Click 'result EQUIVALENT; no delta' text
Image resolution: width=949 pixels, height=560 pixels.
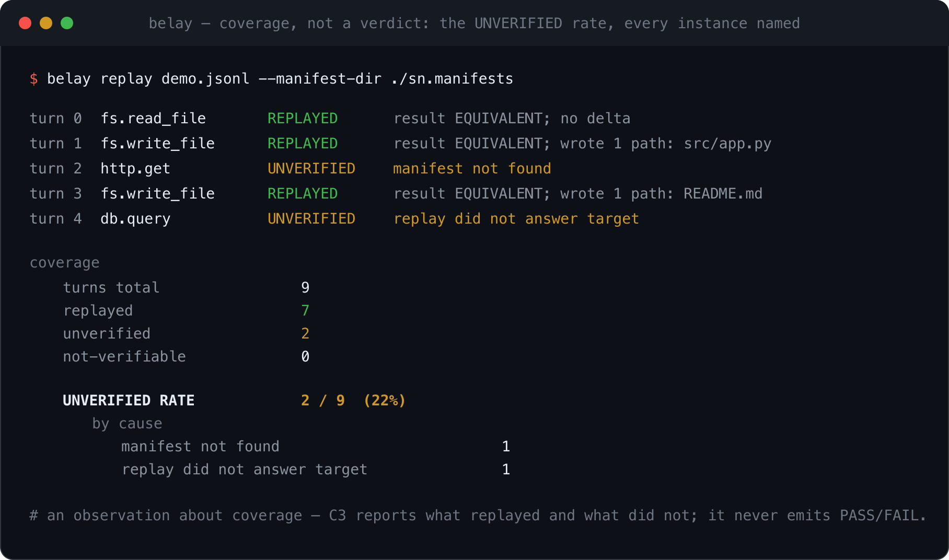[512, 119]
